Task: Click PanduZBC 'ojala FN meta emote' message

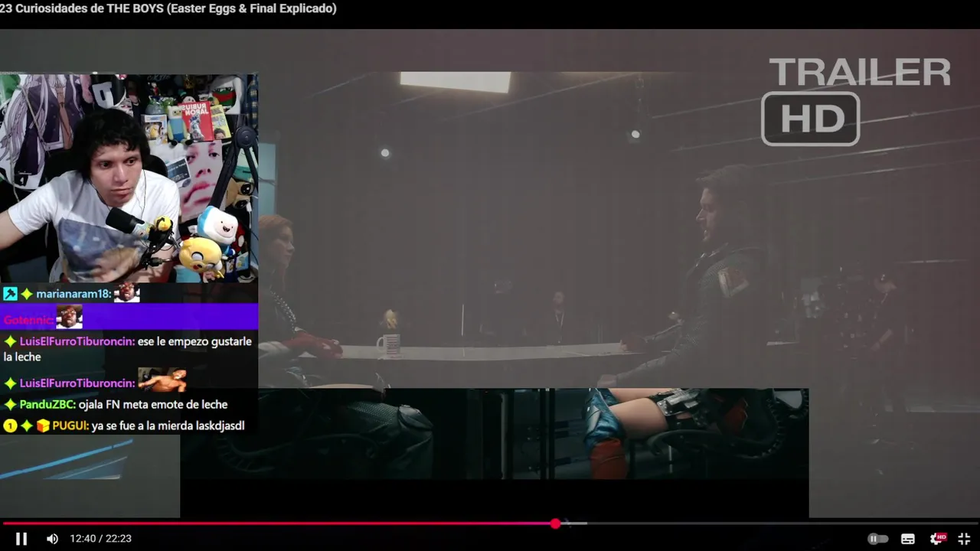Action: (115, 404)
